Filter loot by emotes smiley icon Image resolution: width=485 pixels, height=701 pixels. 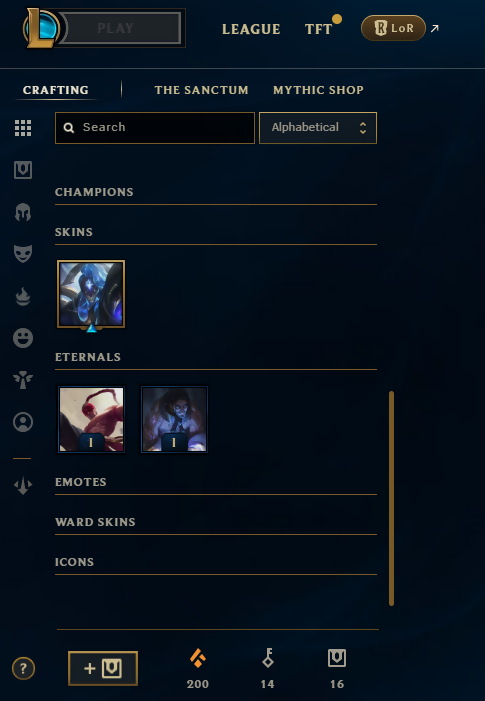pyautogui.click(x=23, y=338)
